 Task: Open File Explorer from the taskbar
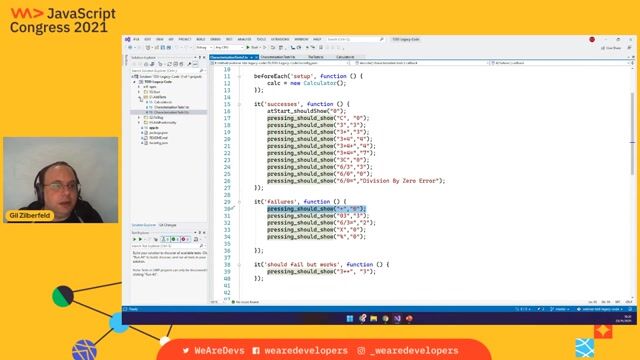point(373,318)
